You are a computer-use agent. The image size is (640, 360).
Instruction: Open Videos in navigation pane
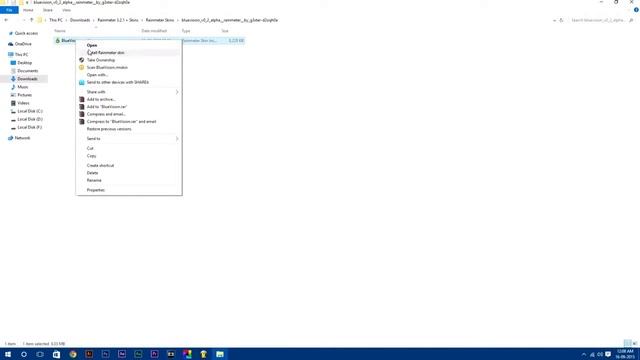click(x=23, y=103)
